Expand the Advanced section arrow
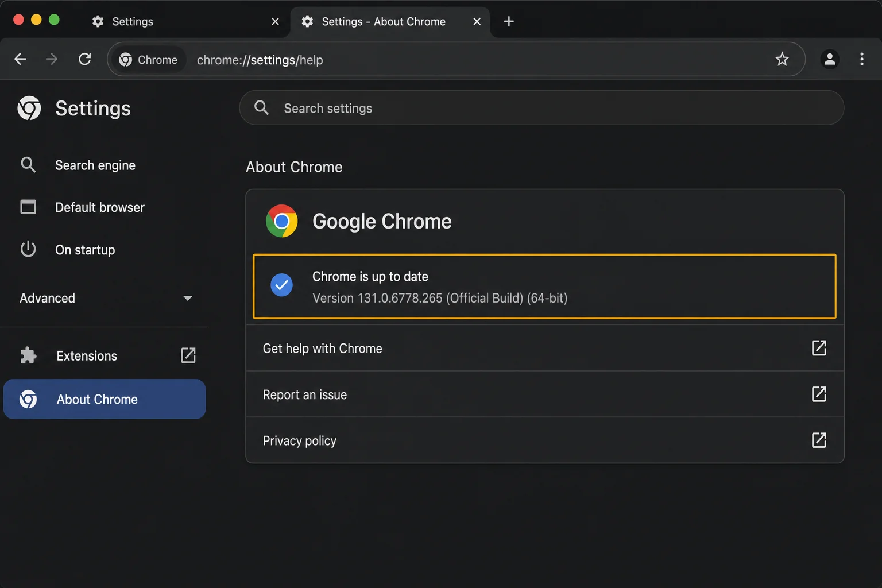Image resolution: width=882 pixels, height=588 pixels. pyautogui.click(x=187, y=299)
